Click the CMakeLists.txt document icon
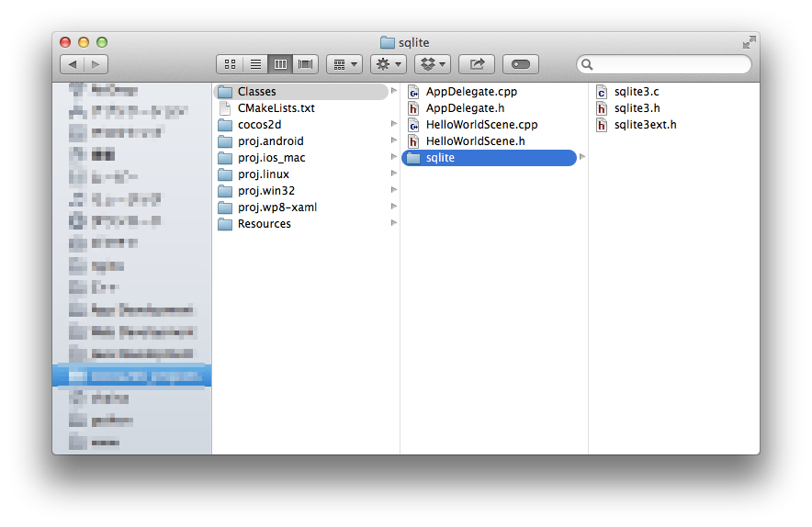 pos(225,108)
